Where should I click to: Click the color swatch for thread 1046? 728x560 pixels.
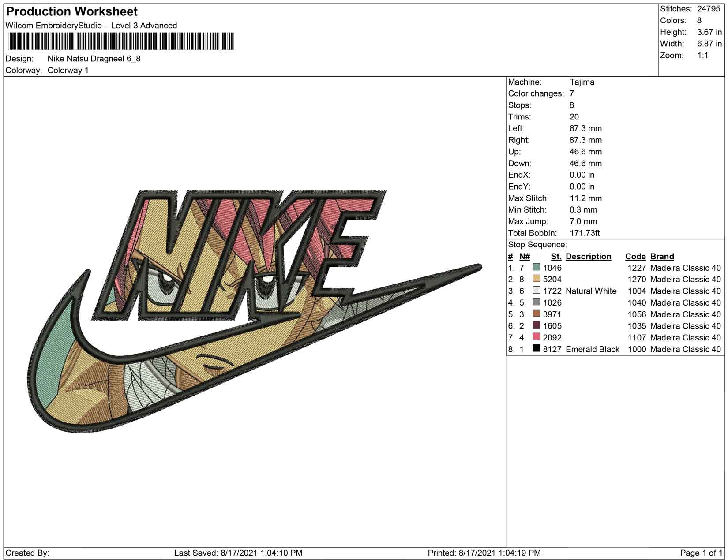point(537,267)
